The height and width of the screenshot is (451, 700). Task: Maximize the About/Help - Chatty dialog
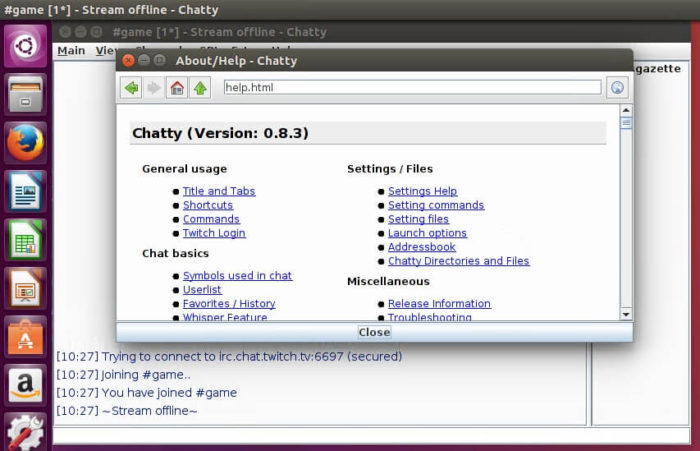[159, 60]
